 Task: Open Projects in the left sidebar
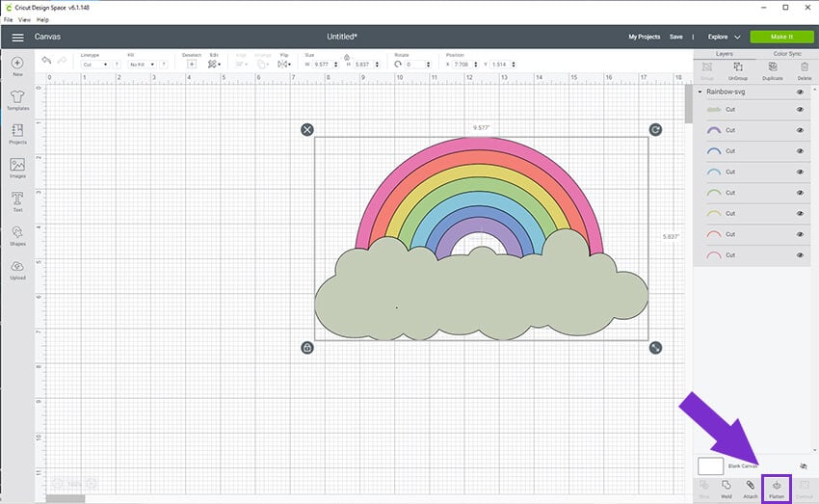(17, 134)
